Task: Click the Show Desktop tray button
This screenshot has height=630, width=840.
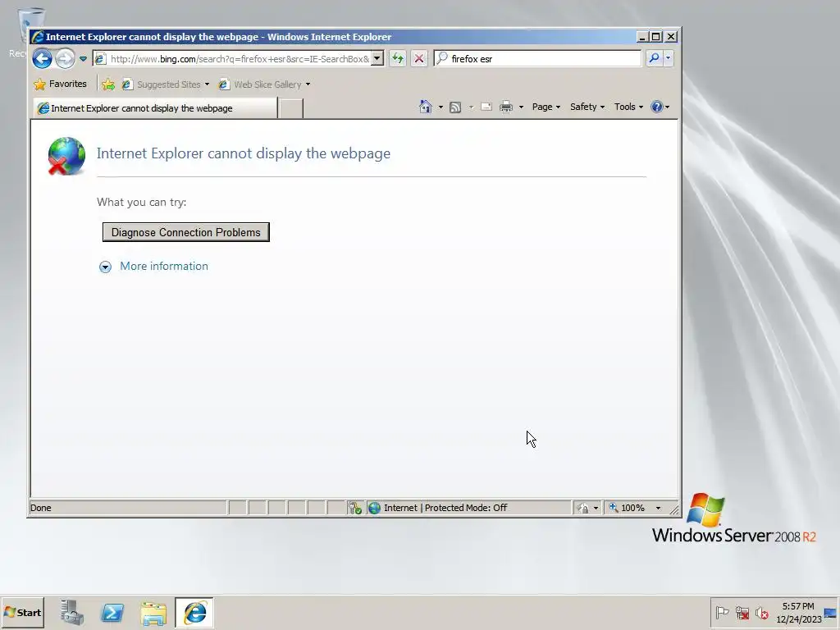Action: [x=830, y=613]
